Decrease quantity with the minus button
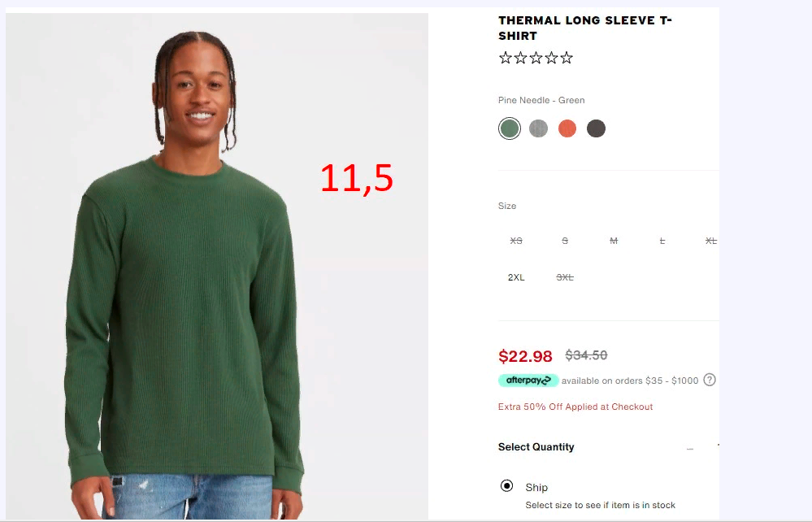 click(690, 449)
